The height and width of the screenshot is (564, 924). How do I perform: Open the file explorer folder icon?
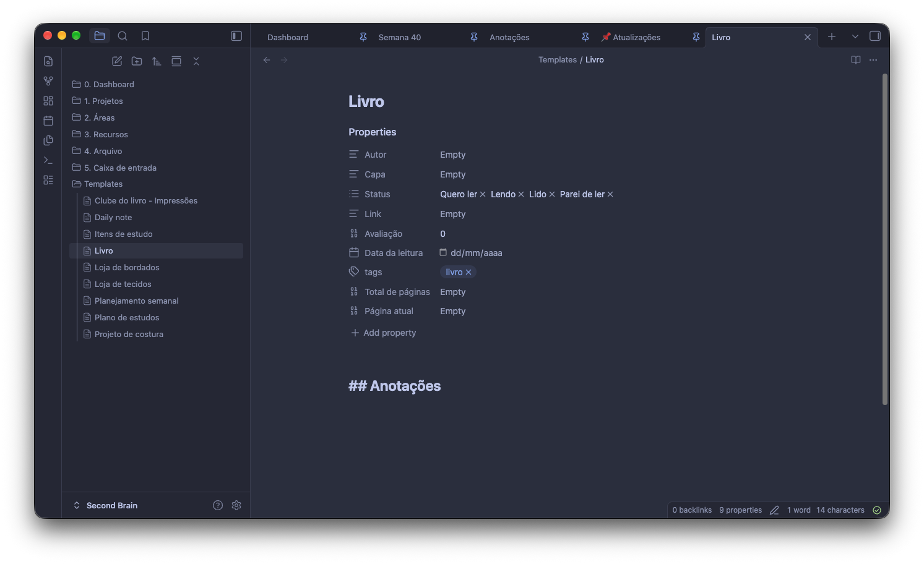[100, 36]
